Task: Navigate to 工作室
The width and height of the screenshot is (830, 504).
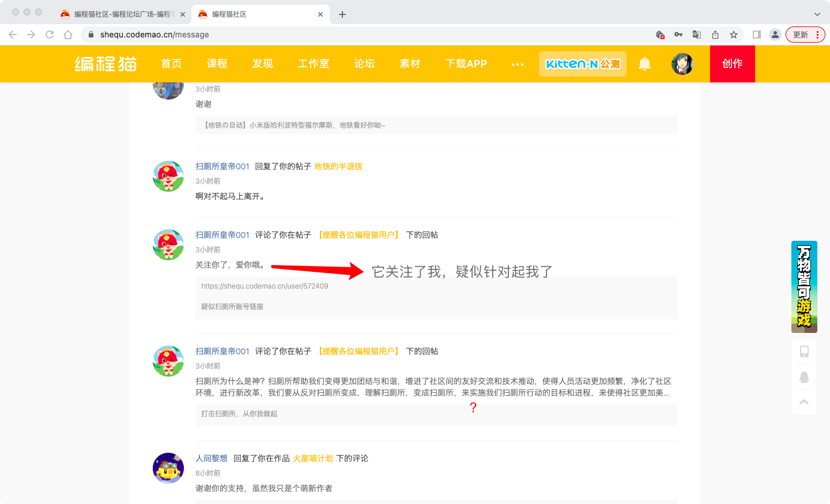Action: click(314, 63)
